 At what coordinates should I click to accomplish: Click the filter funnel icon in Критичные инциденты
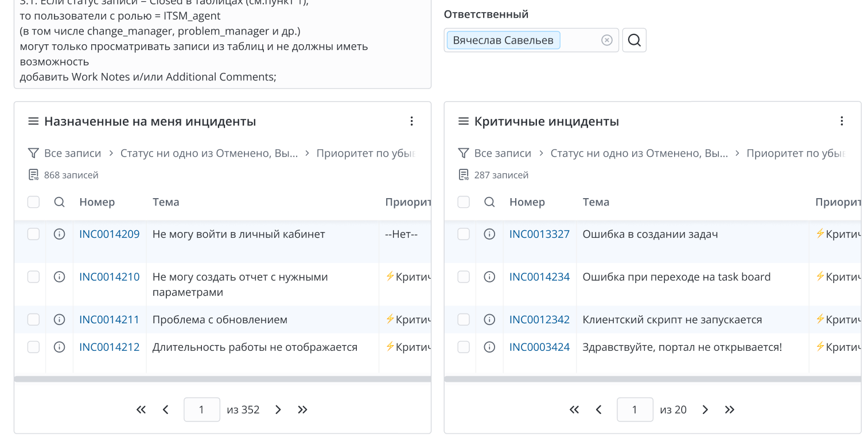pyautogui.click(x=463, y=153)
